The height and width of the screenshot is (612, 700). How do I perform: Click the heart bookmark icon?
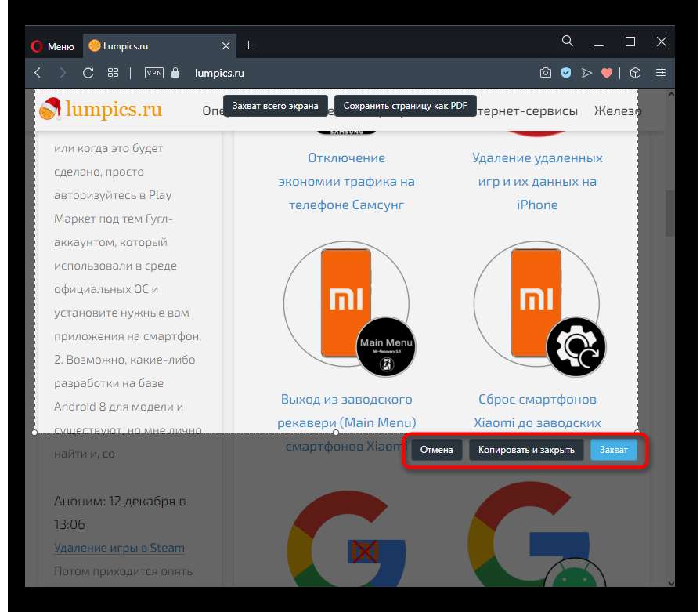[606, 73]
